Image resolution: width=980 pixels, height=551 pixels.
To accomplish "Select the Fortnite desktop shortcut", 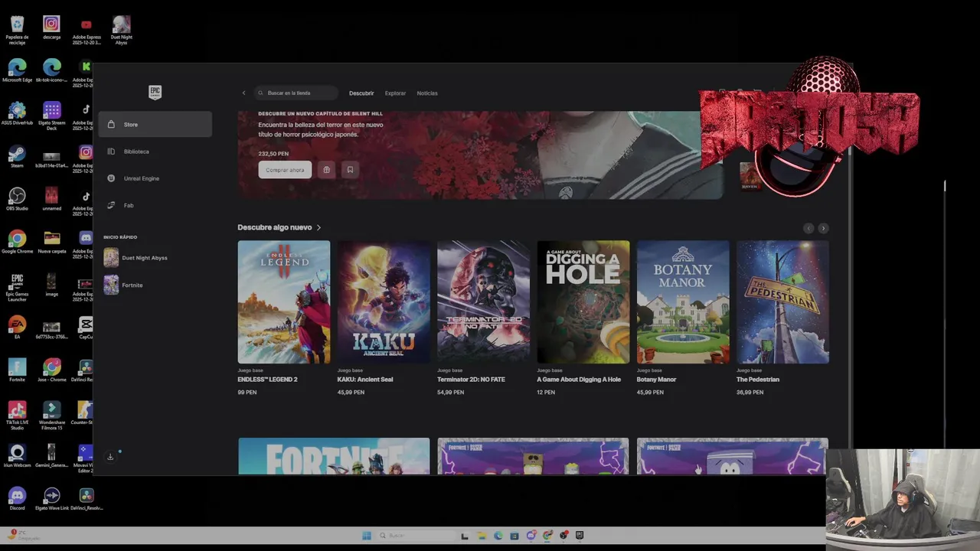I will [x=17, y=371].
